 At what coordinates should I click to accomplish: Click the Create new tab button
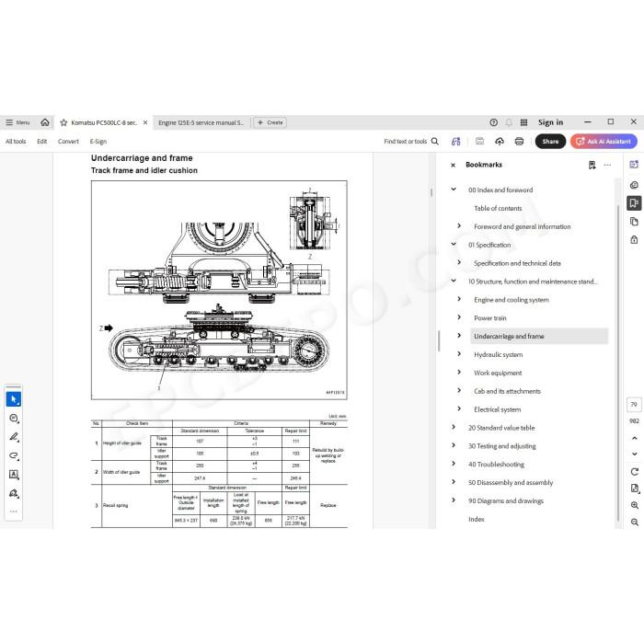[270, 122]
